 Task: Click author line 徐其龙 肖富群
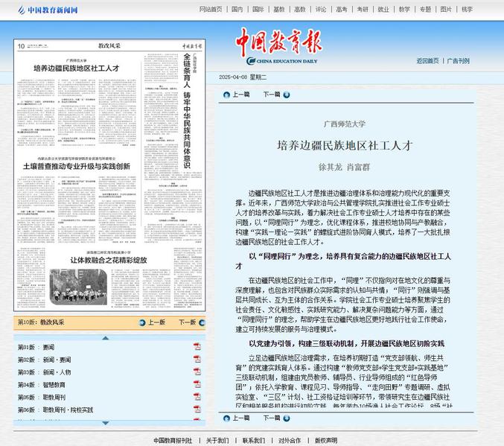coord(344,167)
